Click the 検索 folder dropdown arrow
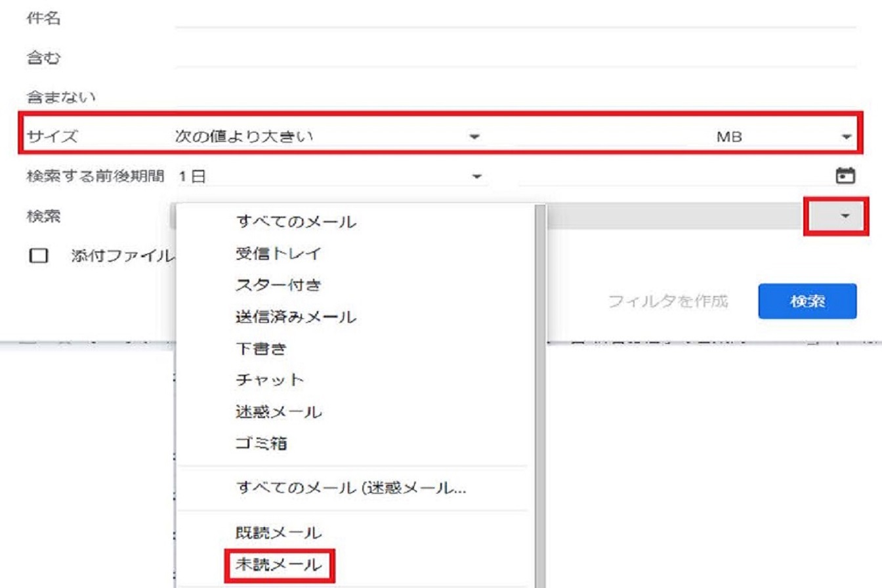Viewport: 882px width, 588px height. (x=845, y=215)
